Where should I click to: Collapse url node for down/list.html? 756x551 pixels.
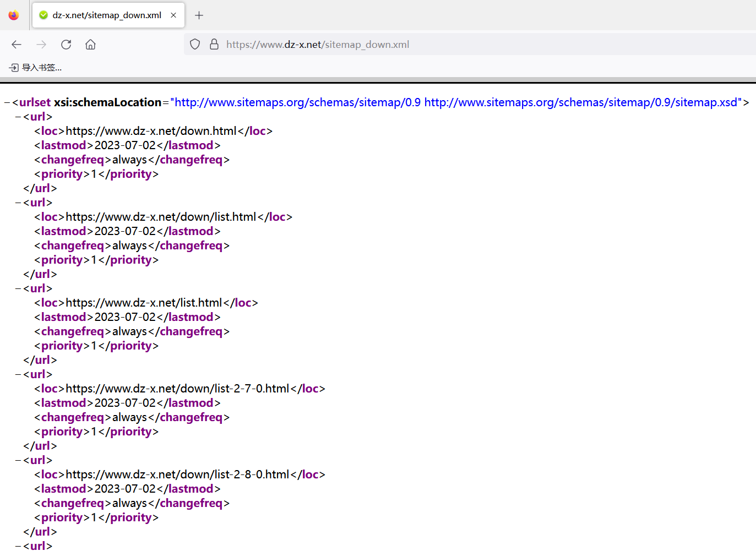18,203
